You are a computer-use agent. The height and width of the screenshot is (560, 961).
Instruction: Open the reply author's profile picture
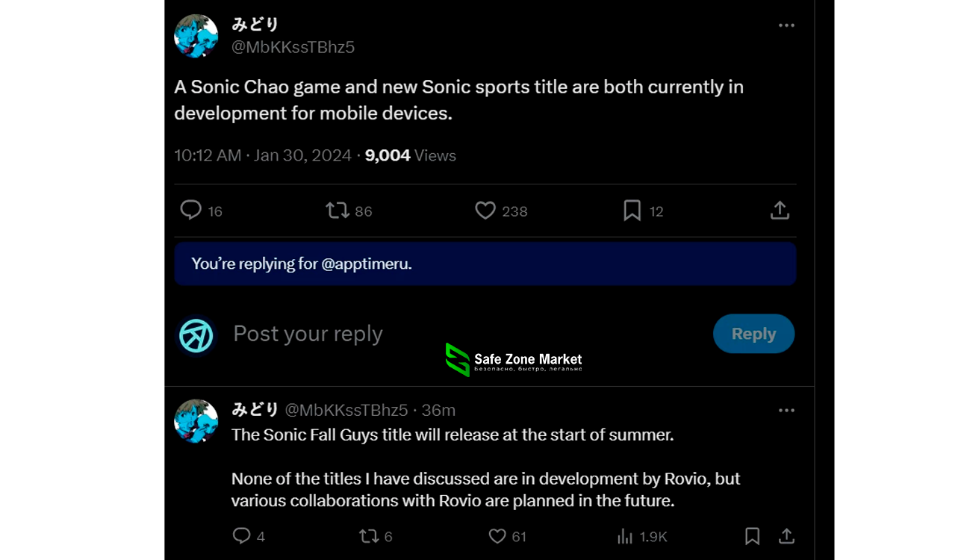(x=196, y=421)
